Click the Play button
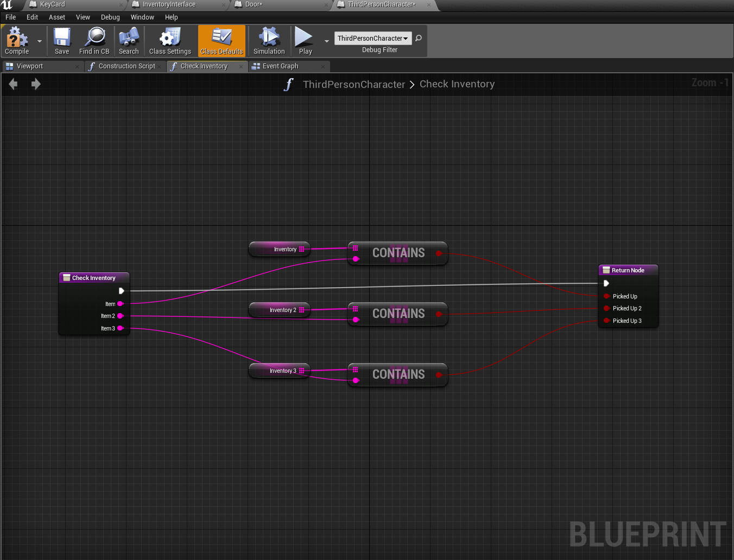This screenshot has height=560, width=734. tap(305, 41)
